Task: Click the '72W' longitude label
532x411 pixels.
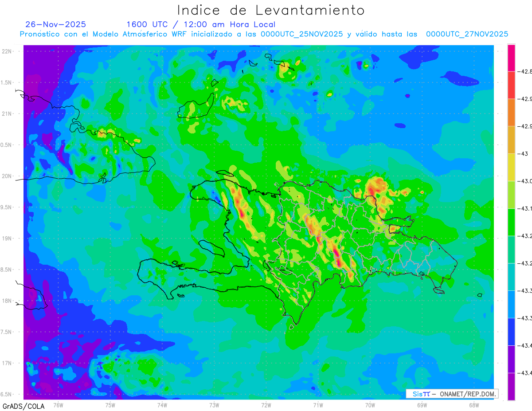Action: click(266, 405)
